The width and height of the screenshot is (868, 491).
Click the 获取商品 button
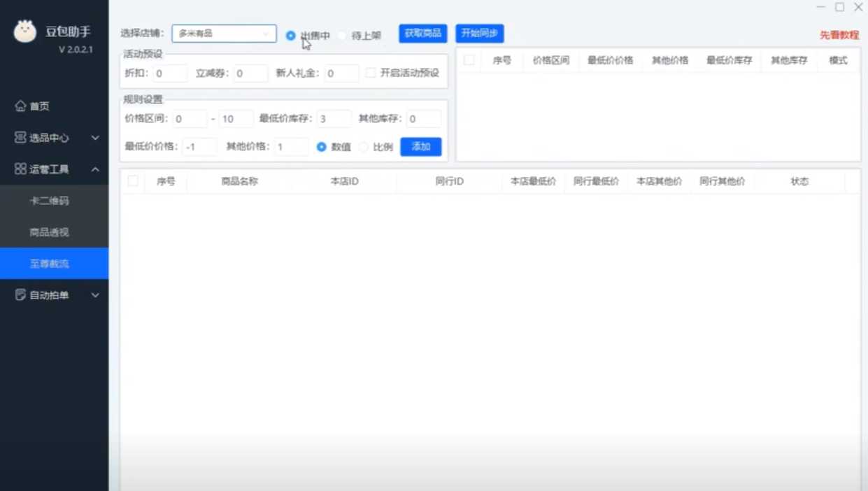click(422, 34)
